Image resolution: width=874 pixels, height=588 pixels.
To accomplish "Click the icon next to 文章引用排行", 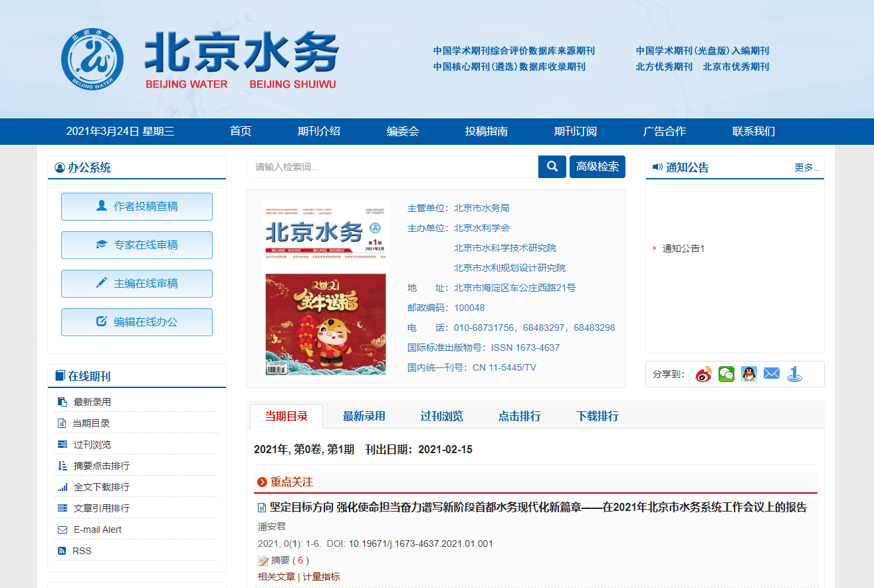I will click(62, 508).
